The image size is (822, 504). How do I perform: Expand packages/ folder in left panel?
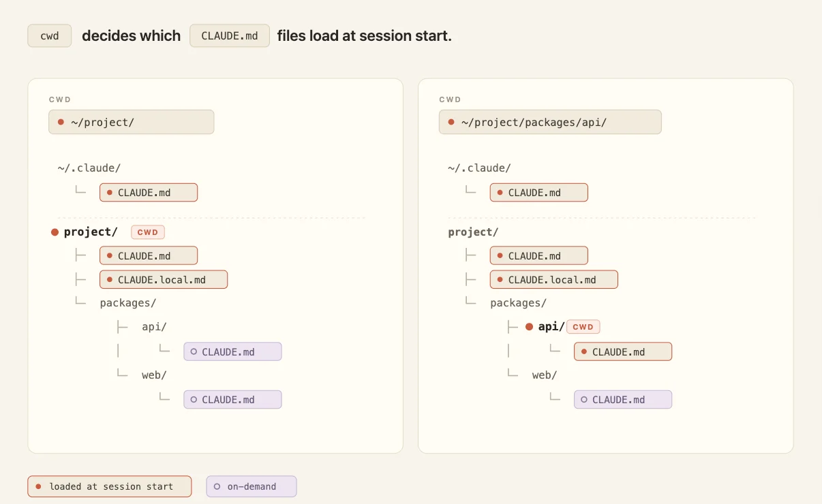point(128,303)
